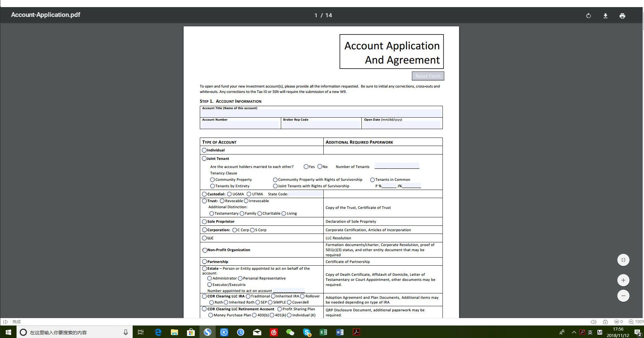This screenshot has width=644, height=338.
Task: Open the notification action center
Action: (x=638, y=333)
